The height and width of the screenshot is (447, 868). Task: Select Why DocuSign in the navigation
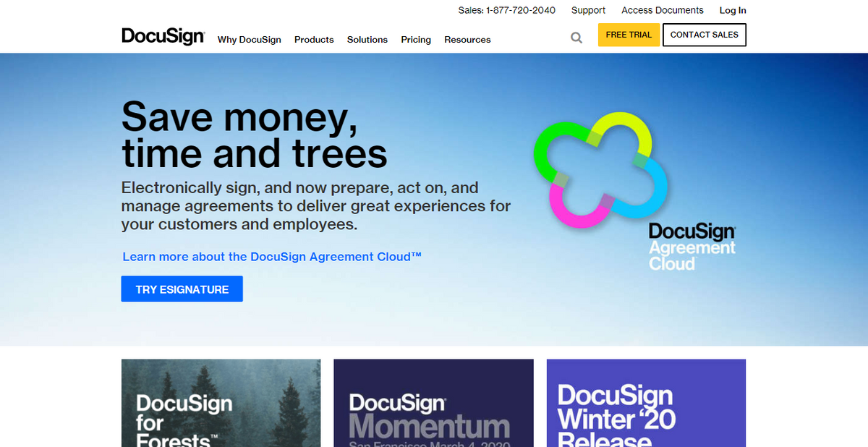click(249, 40)
